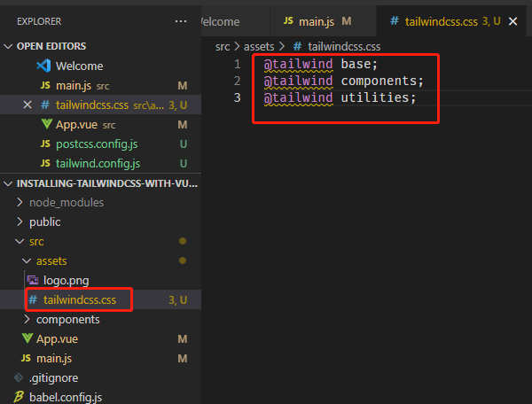
Task: Open Explorer more actions ellipsis menu
Action: pos(181,21)
